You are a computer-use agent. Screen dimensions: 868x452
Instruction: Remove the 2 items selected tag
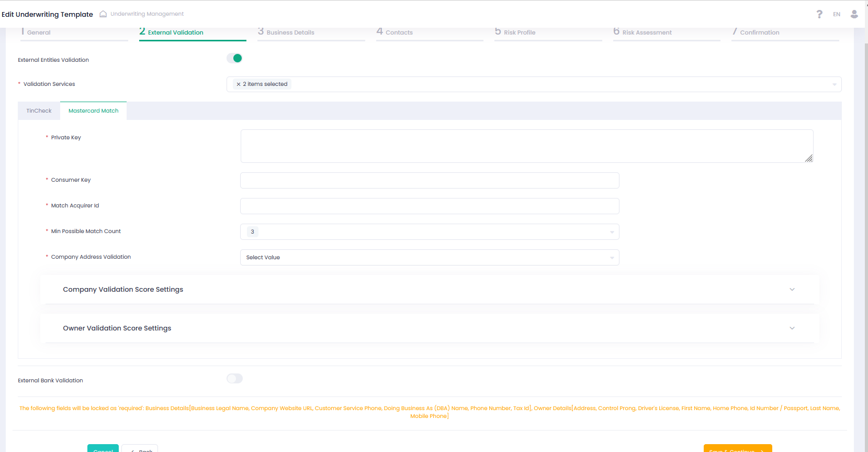239,84
